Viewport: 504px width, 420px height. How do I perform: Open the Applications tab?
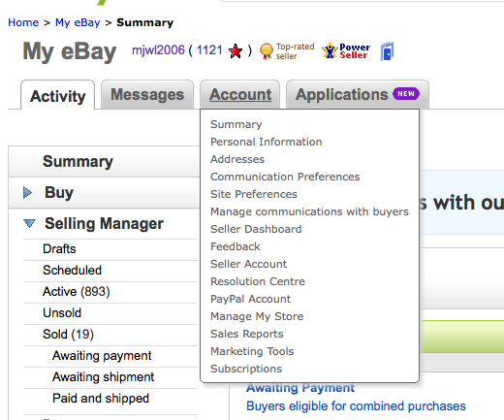(x=358, y=95)
